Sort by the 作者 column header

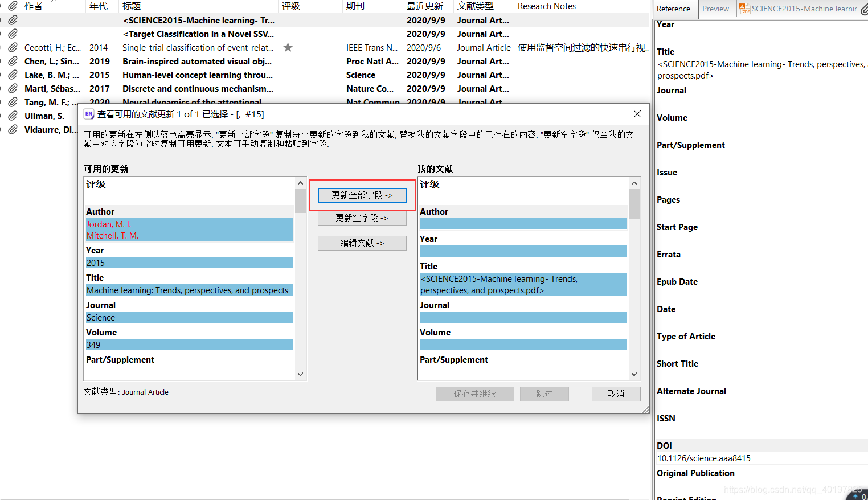coord(34,6)
